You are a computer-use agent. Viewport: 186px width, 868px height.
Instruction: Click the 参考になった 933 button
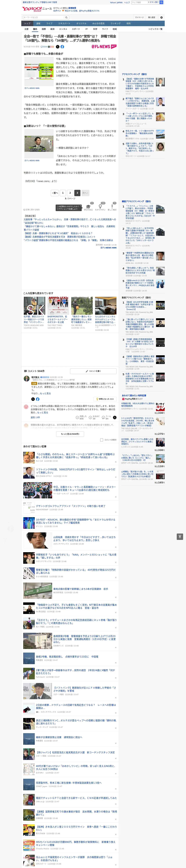pyautogui.click(x=105, y=399)
